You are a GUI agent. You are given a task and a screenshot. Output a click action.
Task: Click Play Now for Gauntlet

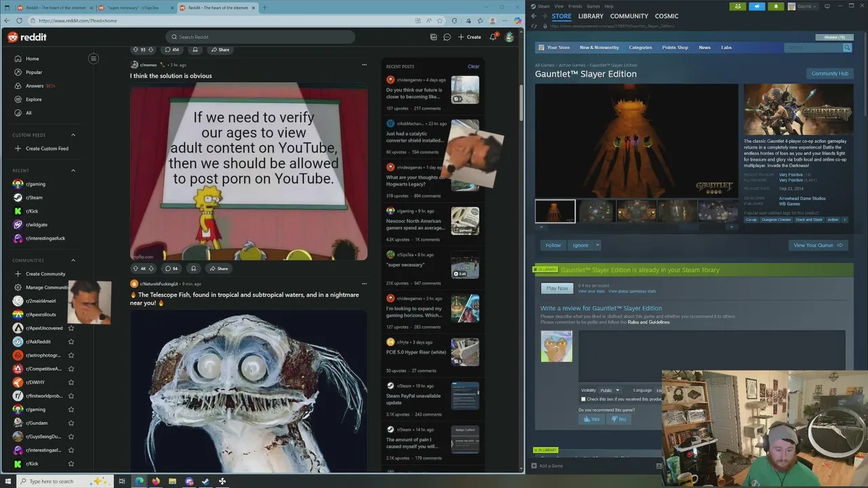pyautogui.click(x=557, y=288)
